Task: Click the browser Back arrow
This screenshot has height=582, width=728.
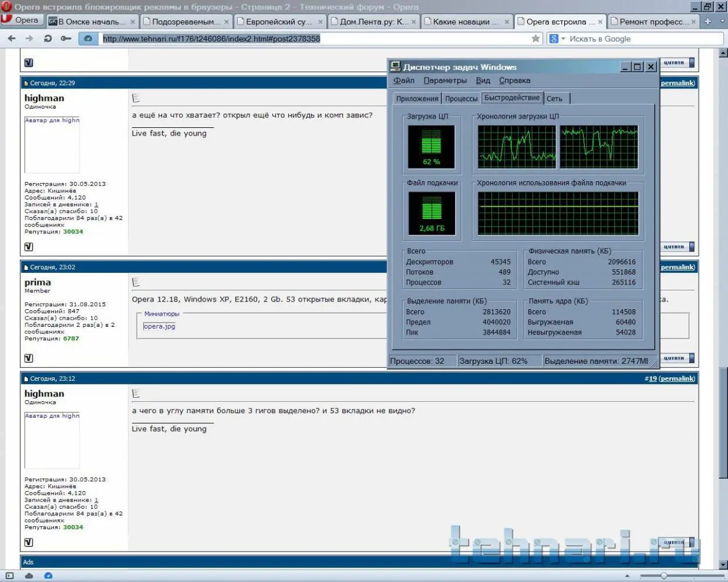Action: pos(12,39)
